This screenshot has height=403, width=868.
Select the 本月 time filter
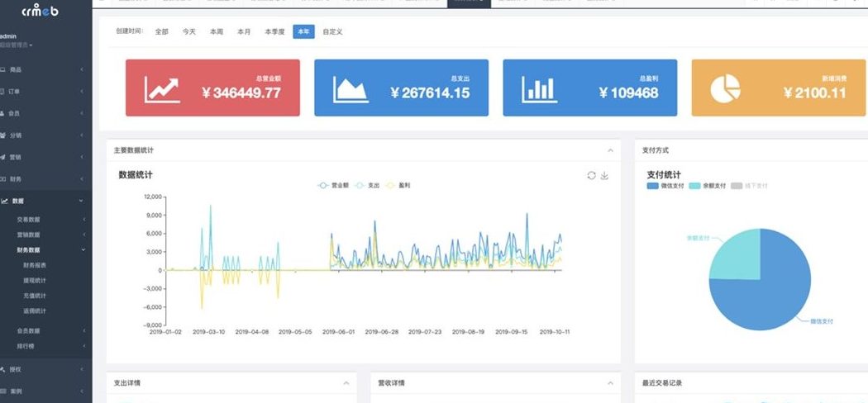coord(244,31)
